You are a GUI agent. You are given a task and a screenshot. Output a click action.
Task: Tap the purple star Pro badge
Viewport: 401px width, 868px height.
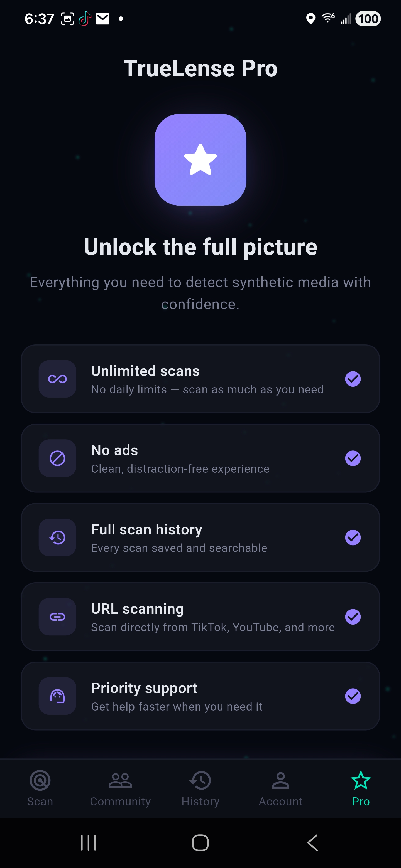[200, 159]
